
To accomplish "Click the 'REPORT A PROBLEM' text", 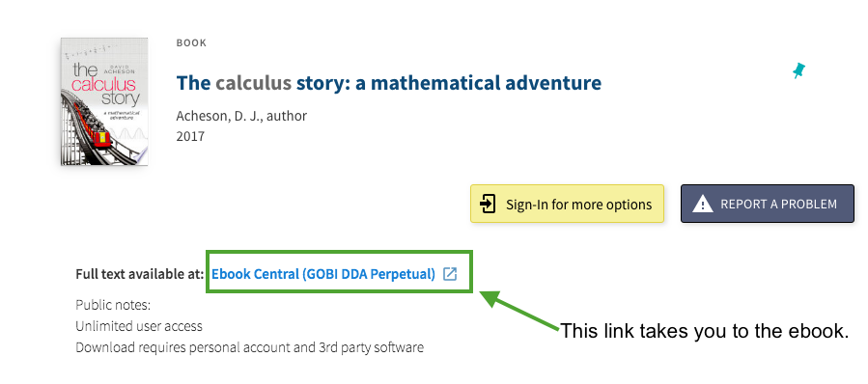I will 778,205.
